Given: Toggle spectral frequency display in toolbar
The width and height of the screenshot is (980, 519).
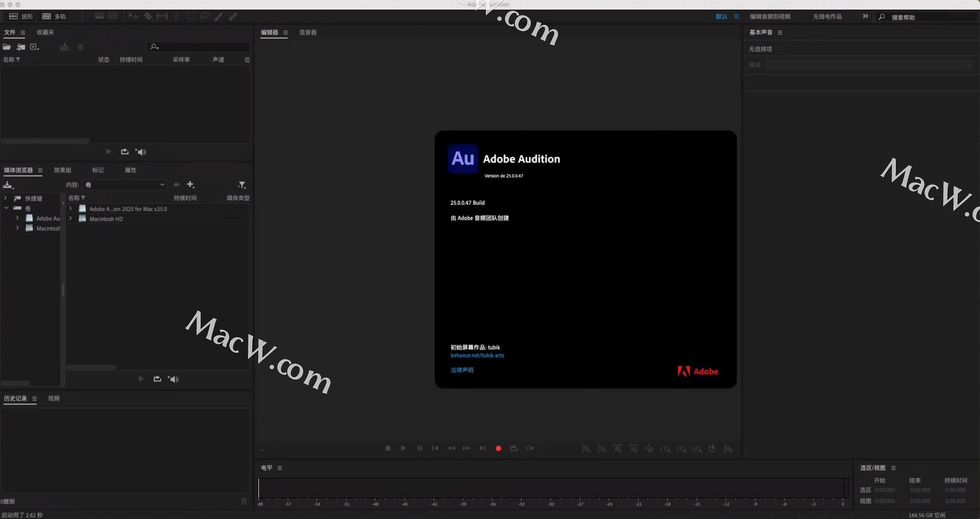Looking at the screenshot, I should pos(100,16).
